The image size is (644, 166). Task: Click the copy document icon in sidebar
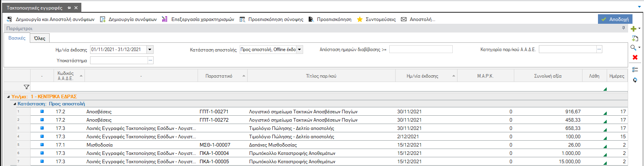click(635, 38)
